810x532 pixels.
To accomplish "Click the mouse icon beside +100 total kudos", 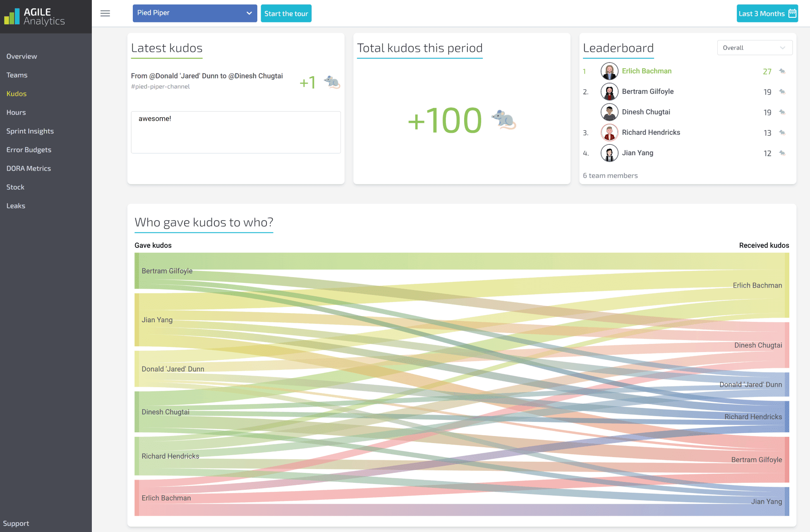I will pyautogui.click(x=504, y=120).
